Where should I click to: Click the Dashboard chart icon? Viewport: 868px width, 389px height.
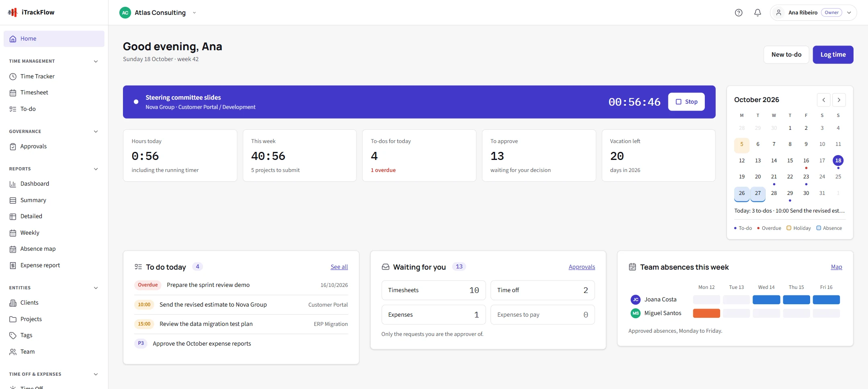[13, 184]
